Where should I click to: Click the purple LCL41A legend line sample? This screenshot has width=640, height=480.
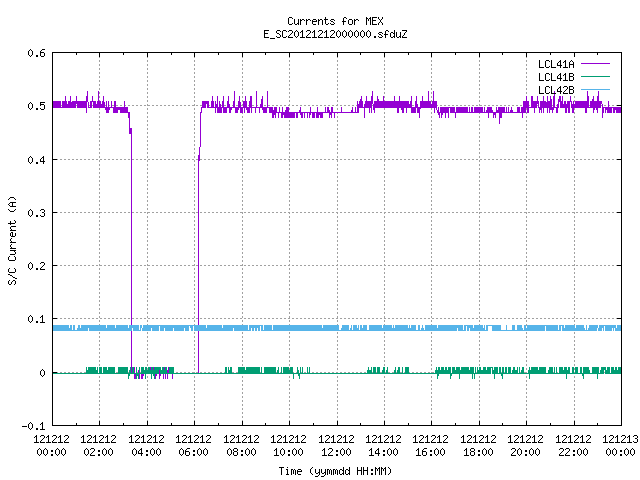pos(595,64)
